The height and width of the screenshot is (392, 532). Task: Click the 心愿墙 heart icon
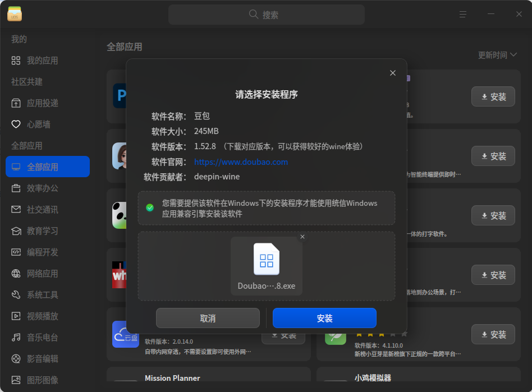[16, 124]
